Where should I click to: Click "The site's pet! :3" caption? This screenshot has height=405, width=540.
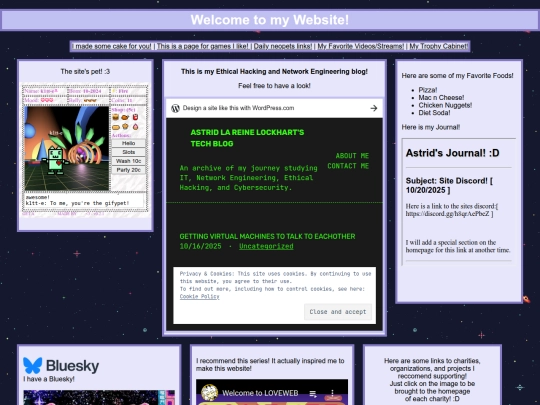pyautogui.click(x=85, y=72)
